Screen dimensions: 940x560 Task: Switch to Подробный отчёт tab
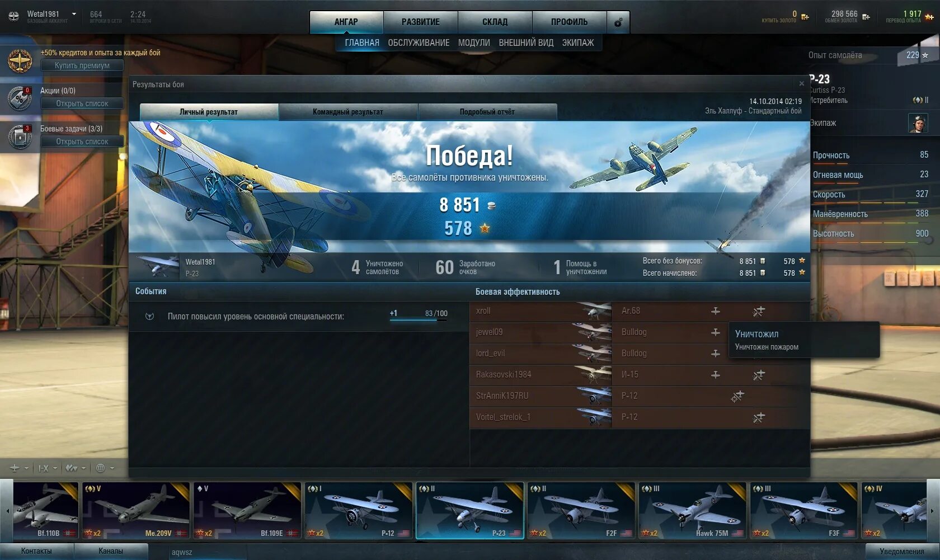[x=487, y=112]
